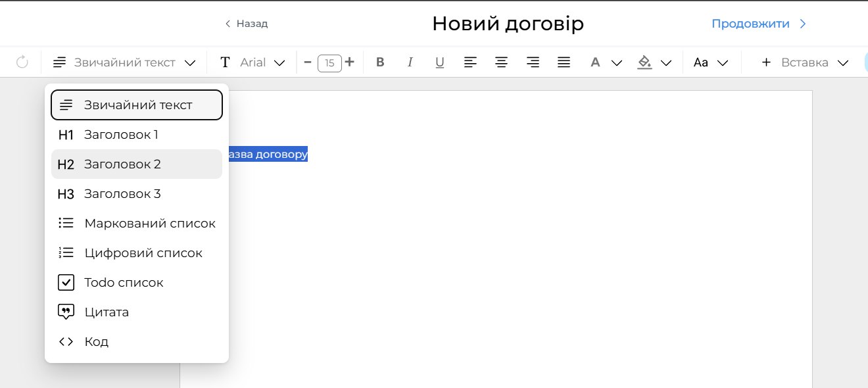
Task: Increase font size with plus button
Action: tap(350, 62)
